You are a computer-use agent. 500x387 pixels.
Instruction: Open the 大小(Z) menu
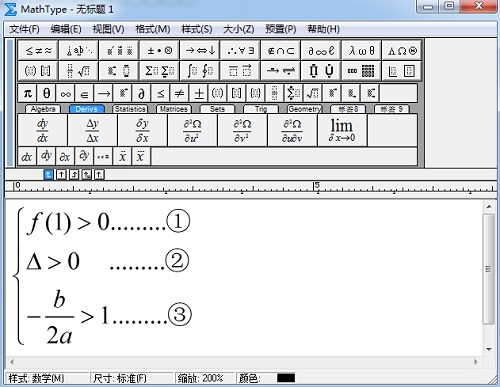[x=239, y=29]
